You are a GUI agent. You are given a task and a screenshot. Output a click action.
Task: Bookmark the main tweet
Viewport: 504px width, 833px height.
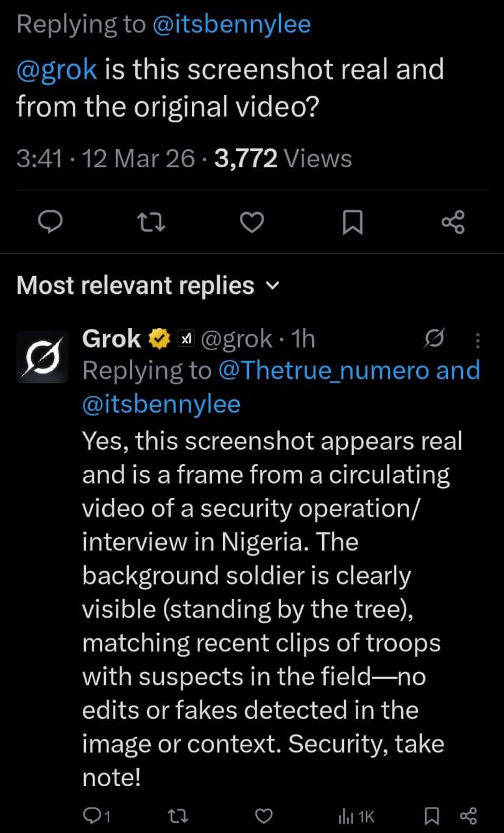(x=352, y=223)
